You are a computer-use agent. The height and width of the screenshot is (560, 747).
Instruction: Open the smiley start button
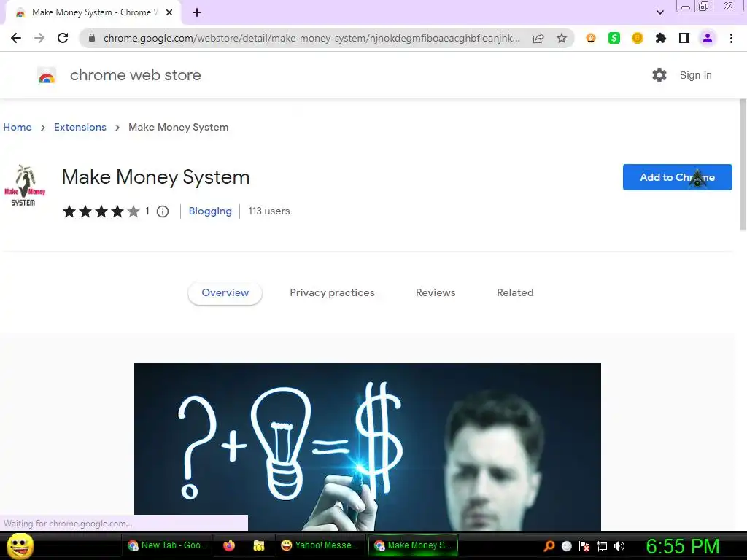click(x=20, y=545)
